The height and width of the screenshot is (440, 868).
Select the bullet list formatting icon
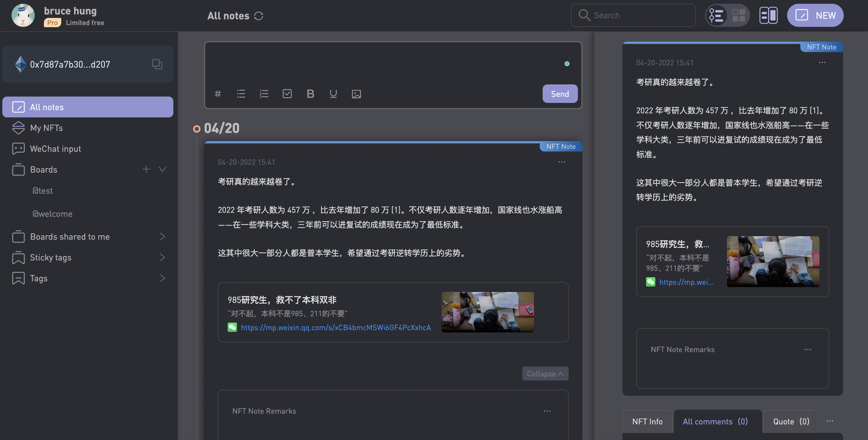click(x=241, y=94)
